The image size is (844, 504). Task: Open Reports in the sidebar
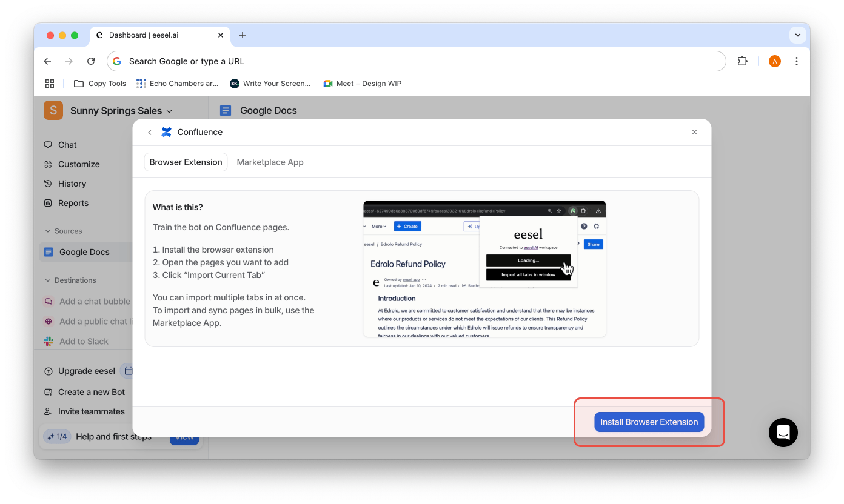pyautogui.click(x=73, y=203)
